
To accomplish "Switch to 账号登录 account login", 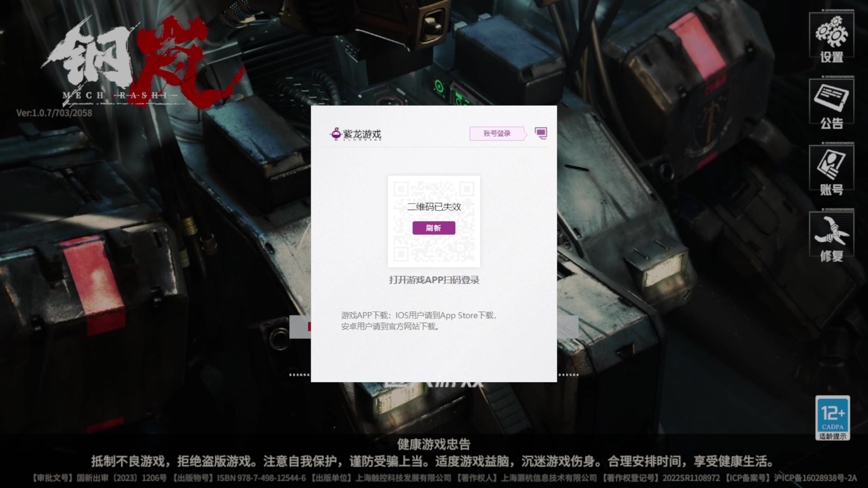I will point(497,133).
